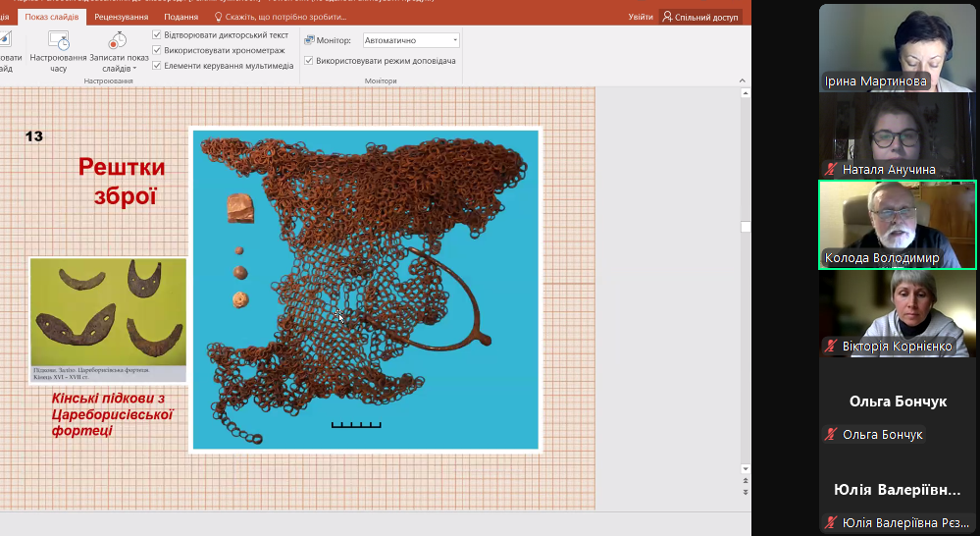
Task: Open the Монітор dropdown set to Автоматично
Action: click(411, 40)
